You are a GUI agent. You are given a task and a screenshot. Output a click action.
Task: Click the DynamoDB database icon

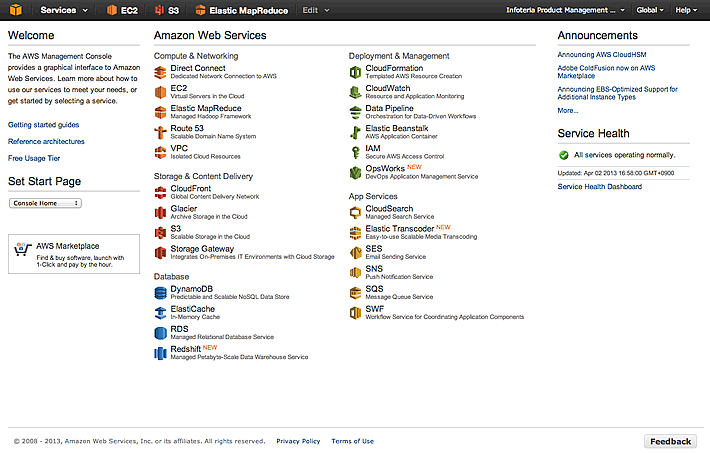point(160,293)
